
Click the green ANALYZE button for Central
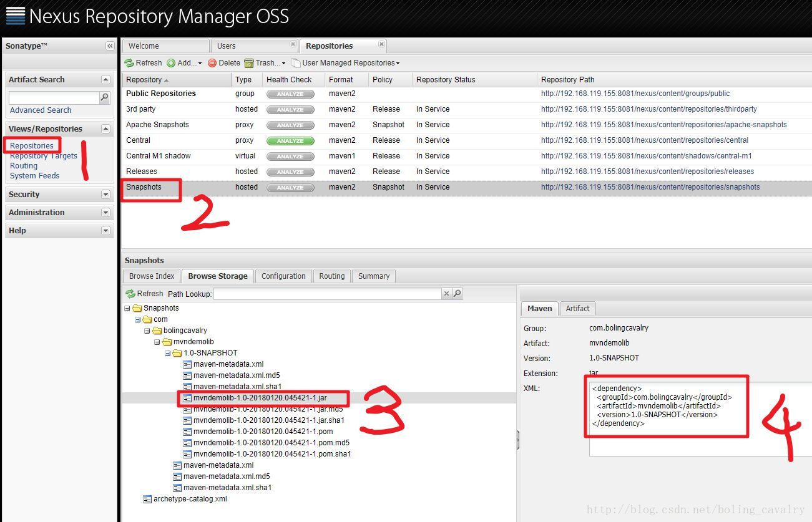(290, 141)
